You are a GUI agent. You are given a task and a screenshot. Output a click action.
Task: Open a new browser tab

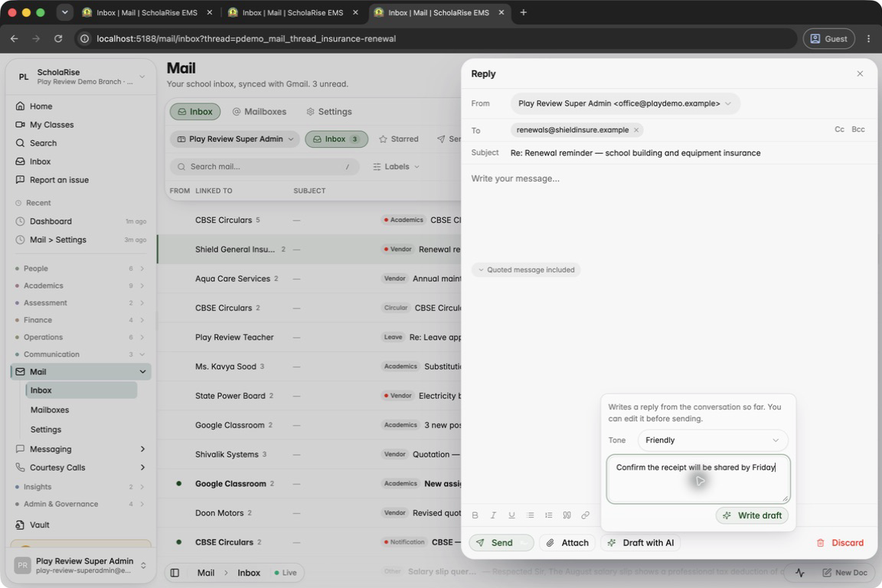tap(523, 12)
